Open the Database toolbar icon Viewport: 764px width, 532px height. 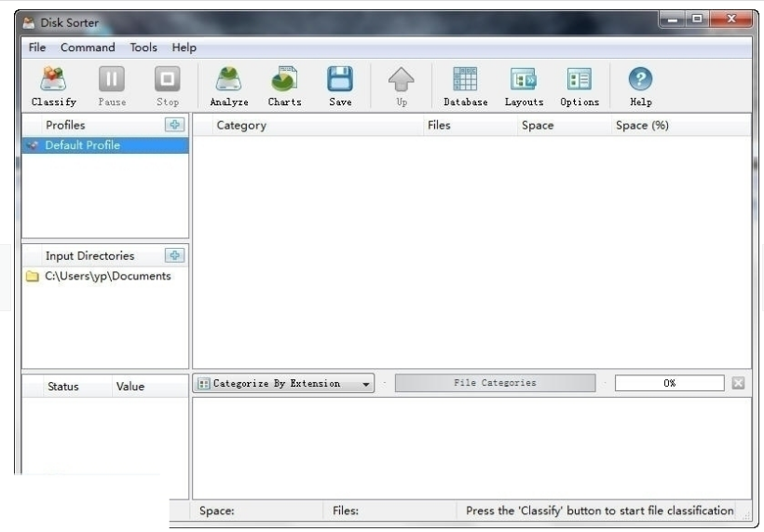pos(465,80)
